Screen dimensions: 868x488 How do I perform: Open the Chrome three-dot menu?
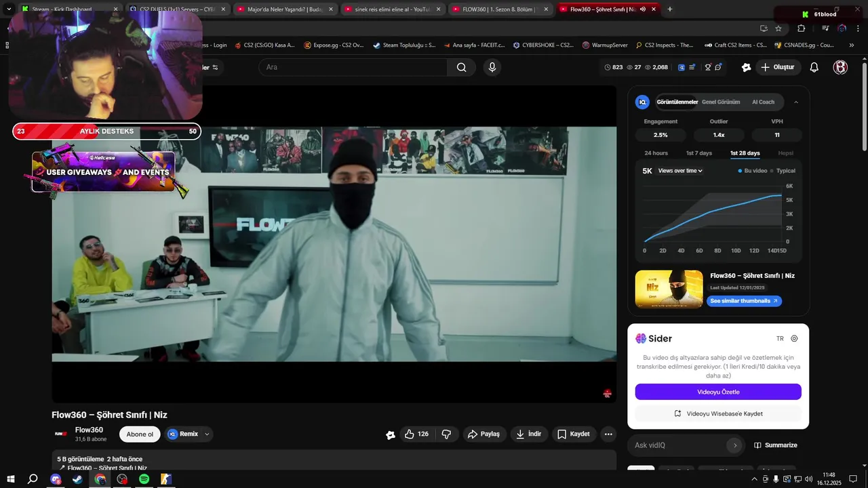click(856, 28)
